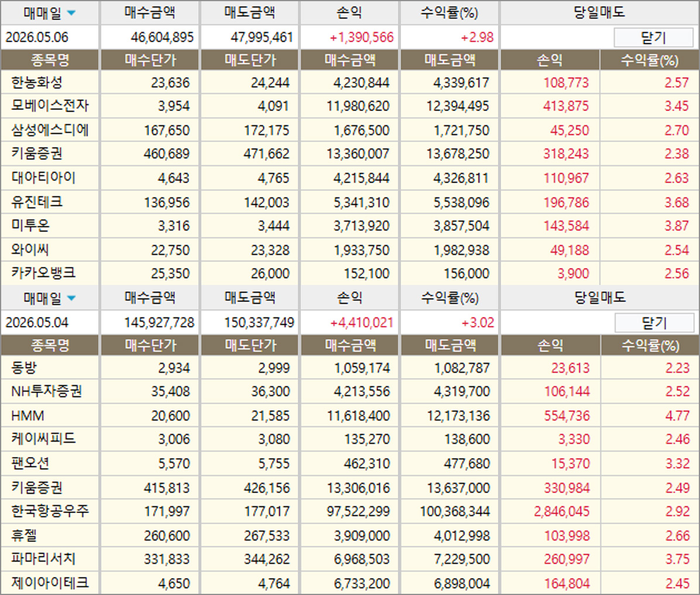Click stock name 미투온
The image size is (700, 595).
30,225
